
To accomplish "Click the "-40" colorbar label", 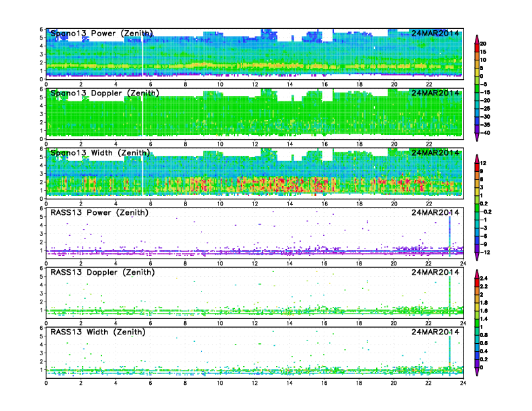I will pyautogui.click(x=485, y=133).
